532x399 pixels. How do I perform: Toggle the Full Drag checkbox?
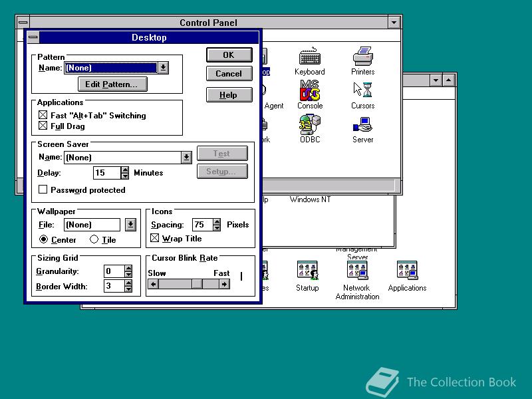tap(43, 126)
